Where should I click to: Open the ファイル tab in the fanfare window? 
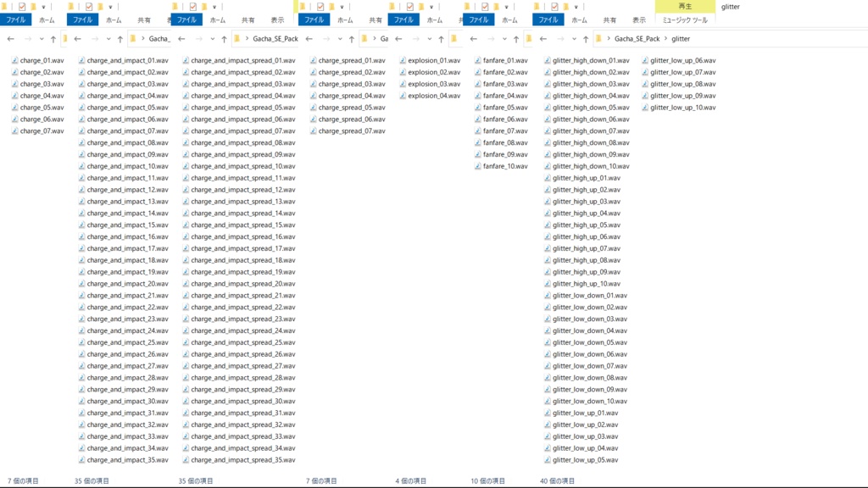click(478, 20)
